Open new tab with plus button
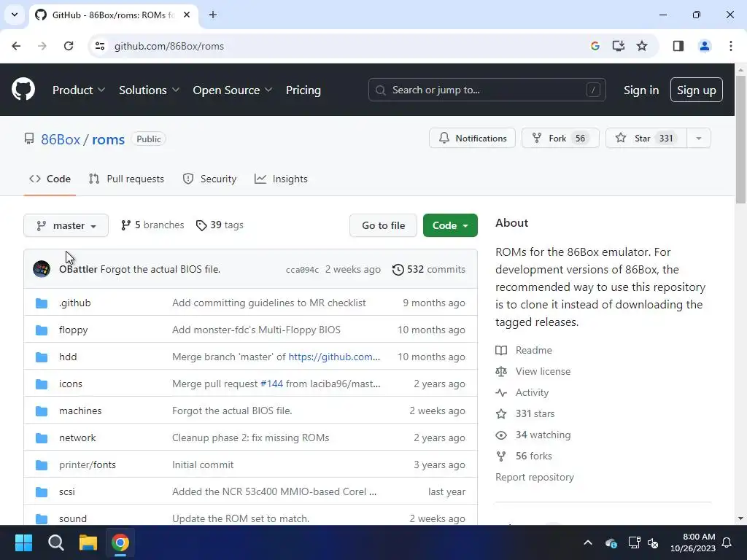The height and width of the screenshot is (560, 747). tap(213, 15)
